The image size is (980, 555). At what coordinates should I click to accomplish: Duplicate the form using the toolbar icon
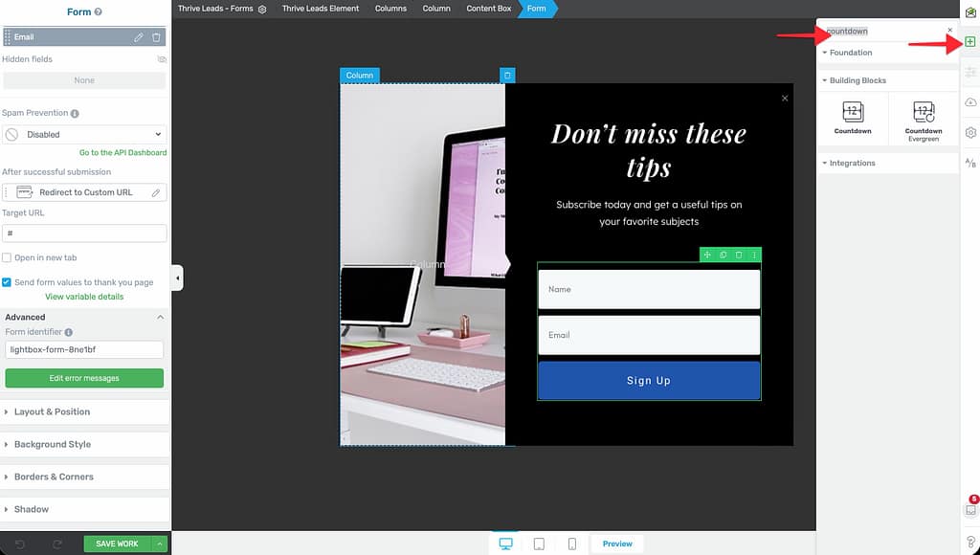point(723,255)
